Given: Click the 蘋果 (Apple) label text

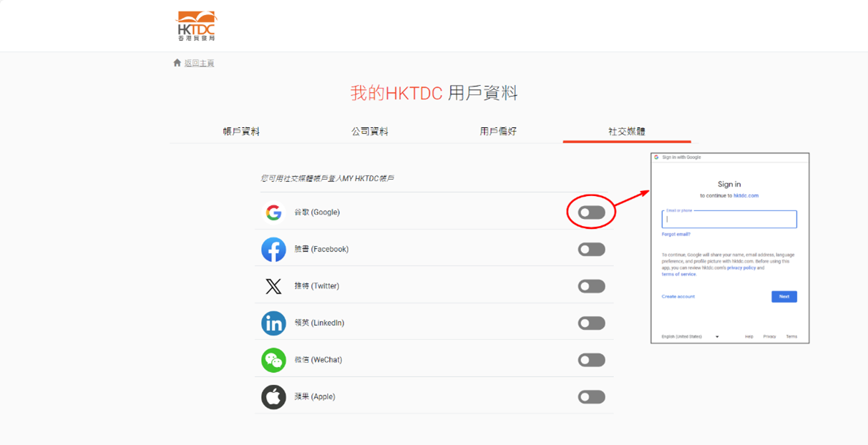Looking at the screenshot, I should [x=315, y=397].
